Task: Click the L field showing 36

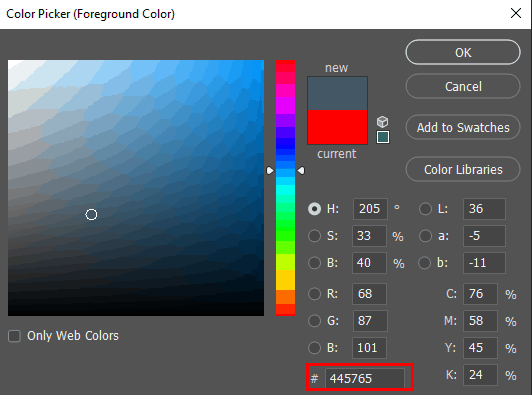Action: click(484, 209)
